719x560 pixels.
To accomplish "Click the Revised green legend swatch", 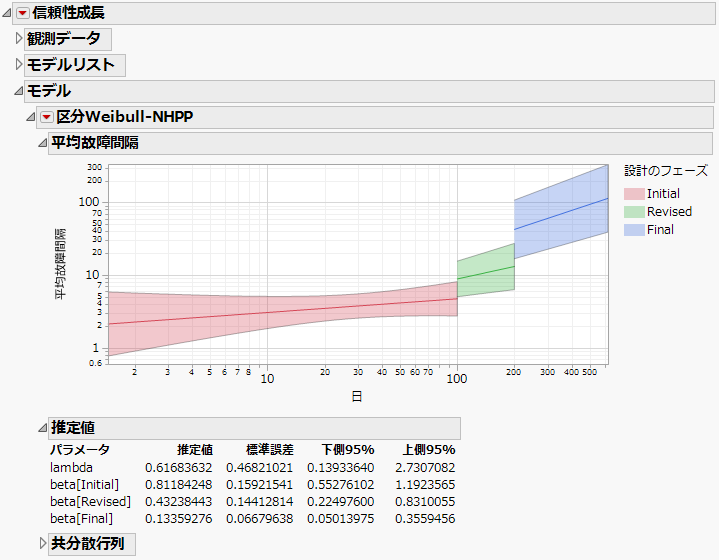I will (634, 211).
